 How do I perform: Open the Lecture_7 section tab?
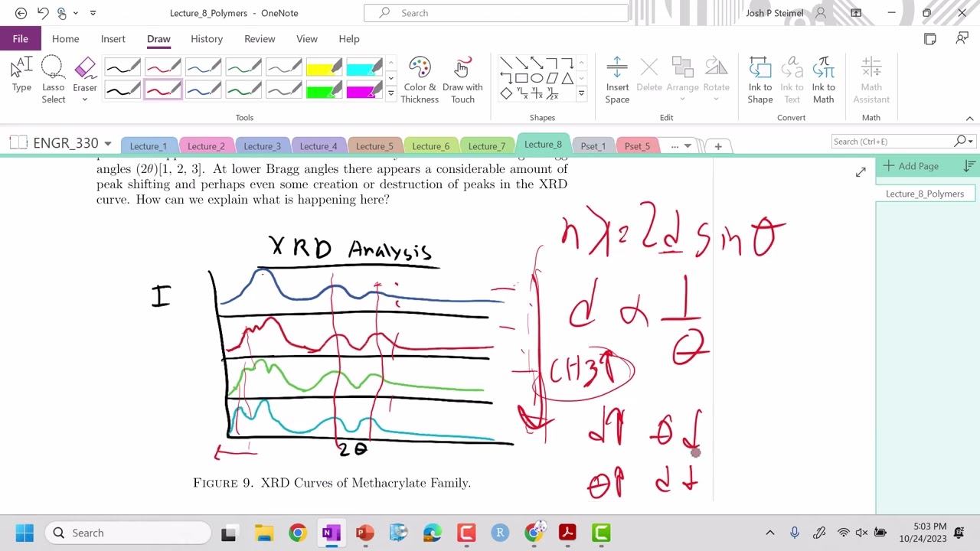487,146
